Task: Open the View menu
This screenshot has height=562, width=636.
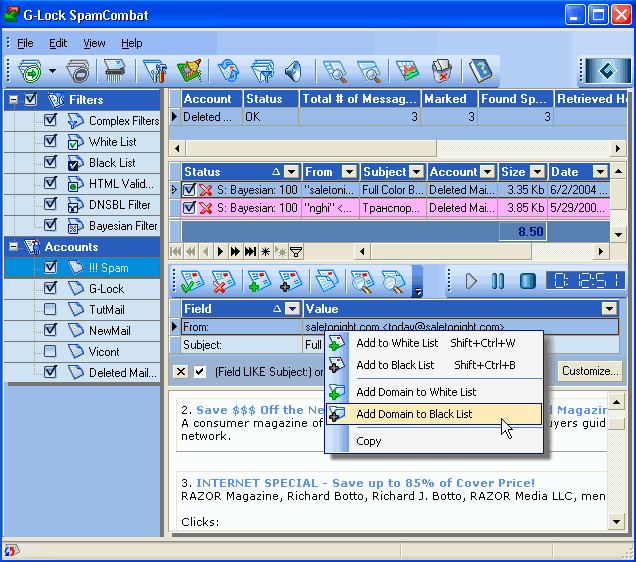Action: click(x=94, y=43)
